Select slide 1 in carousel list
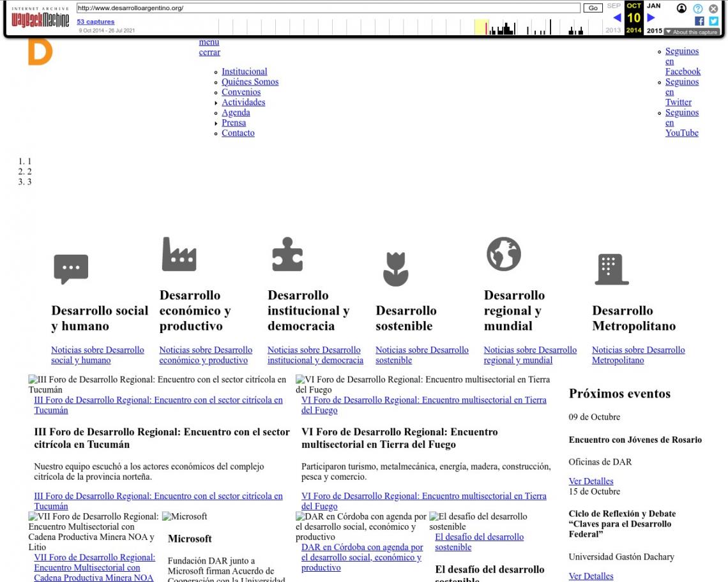The width and height of the screenshot is (728, 582). (x=29, y=161)
